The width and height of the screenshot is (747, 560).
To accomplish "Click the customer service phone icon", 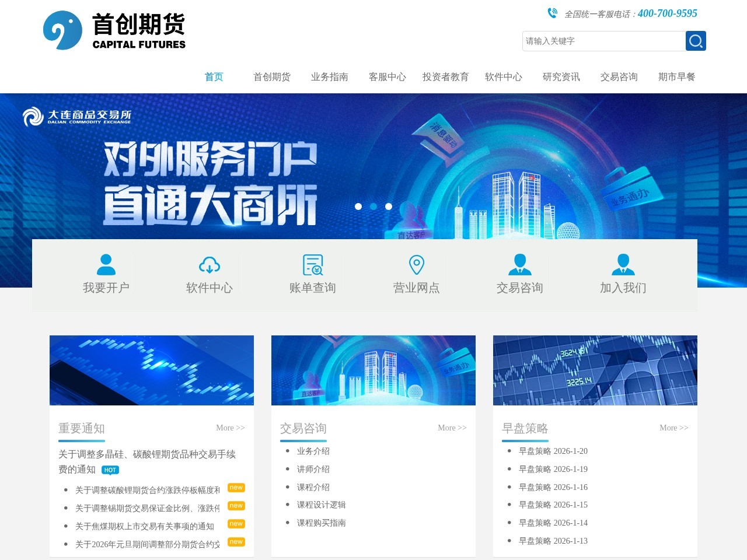I will pyautogui.click(x=552, y=13).
